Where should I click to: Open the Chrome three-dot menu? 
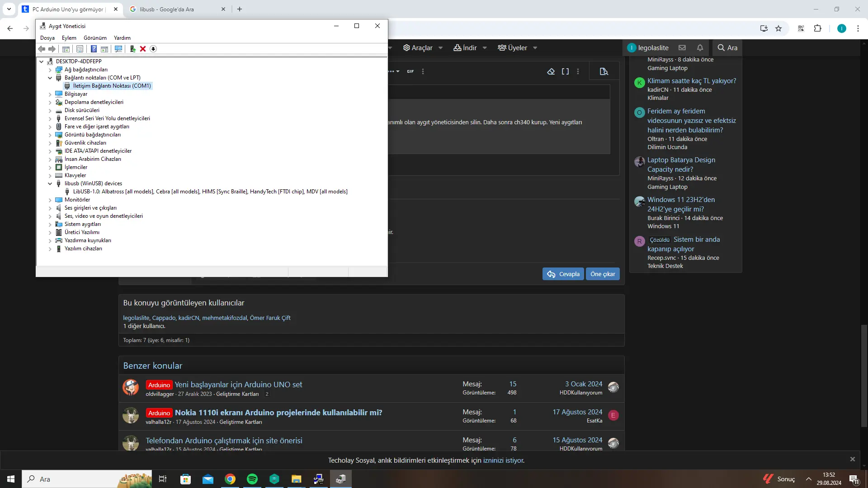(858, 28)
